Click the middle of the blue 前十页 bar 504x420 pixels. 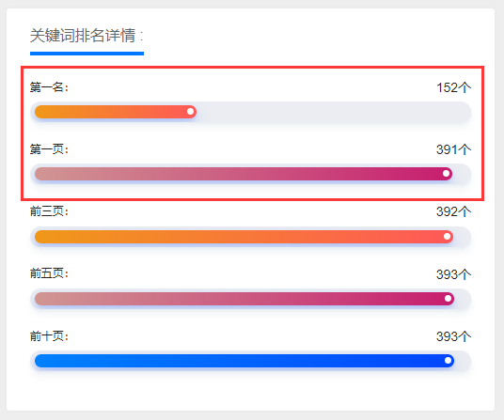[x=244, y=361]
